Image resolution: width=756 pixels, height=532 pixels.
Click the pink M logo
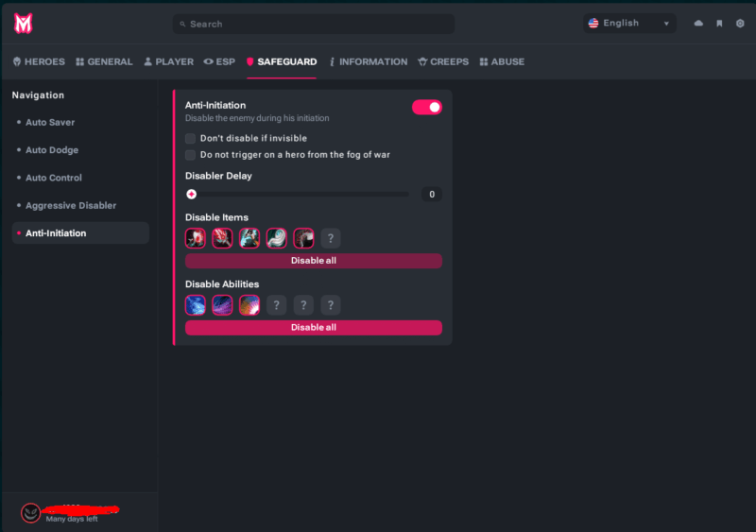tap(23, 24)
